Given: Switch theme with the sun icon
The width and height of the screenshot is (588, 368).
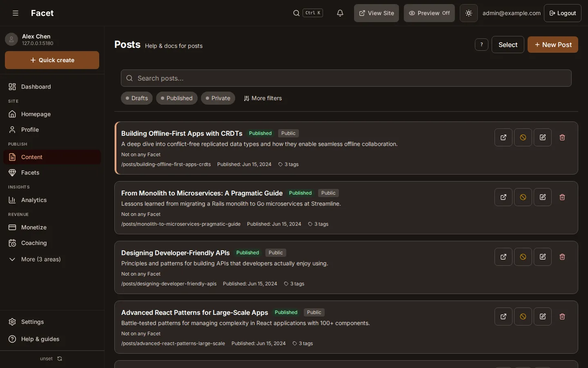Looking at the screenshot, I should 469,13.
